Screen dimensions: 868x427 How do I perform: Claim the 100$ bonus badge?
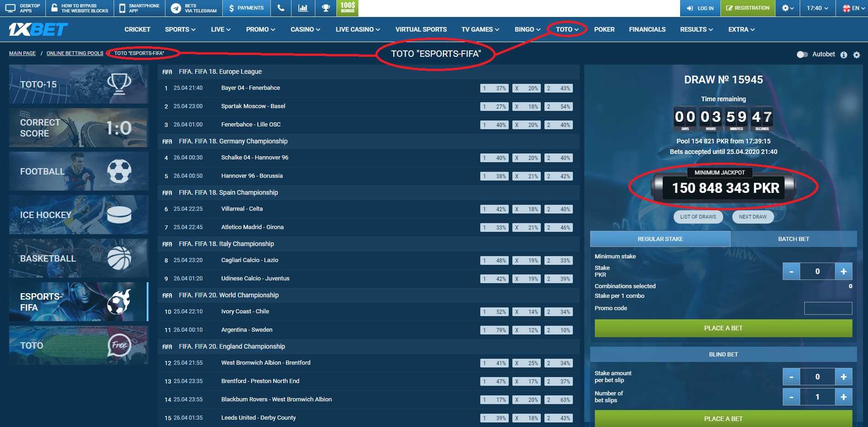[347, 8]
